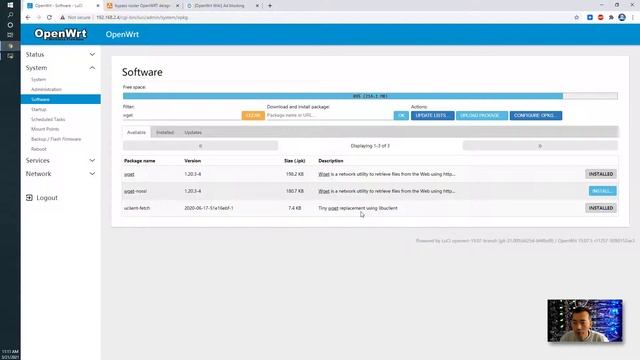Select the Installed packages tab
Image resolution: width=640 pixels, height=360 pixels.
pos(165,132)
